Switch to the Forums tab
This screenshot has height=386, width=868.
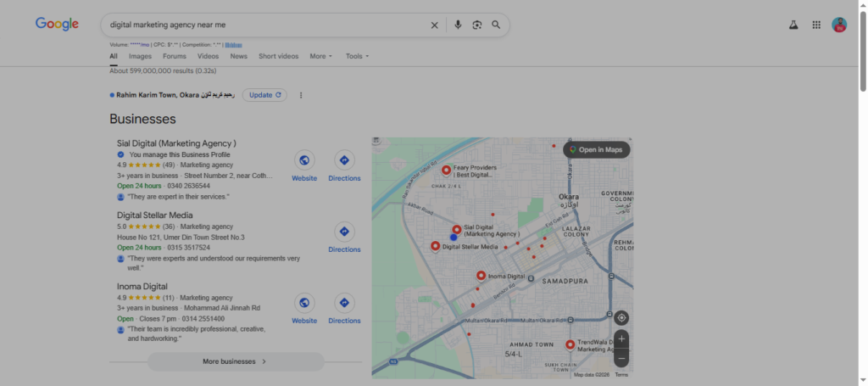(x=175, y=56)
